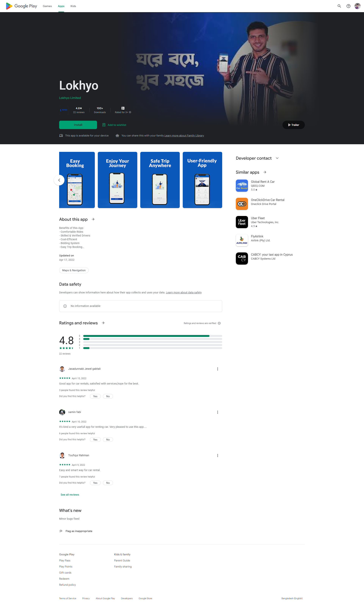Image resolution: width=364 pixels, height=606 pixels.
Task: Expand the Developer contact section
Action: [x=277, y=158]
